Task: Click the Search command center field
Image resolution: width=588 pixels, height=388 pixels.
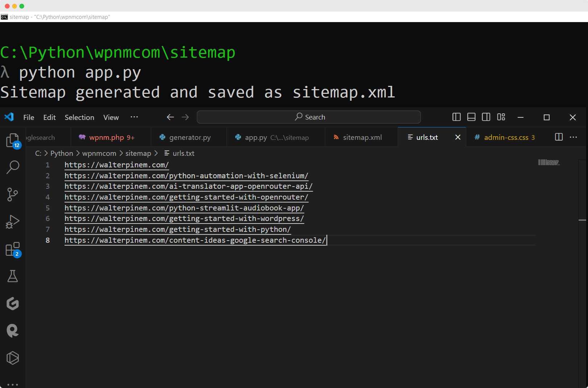Action: pyautogui.click(x=309, y=117)
